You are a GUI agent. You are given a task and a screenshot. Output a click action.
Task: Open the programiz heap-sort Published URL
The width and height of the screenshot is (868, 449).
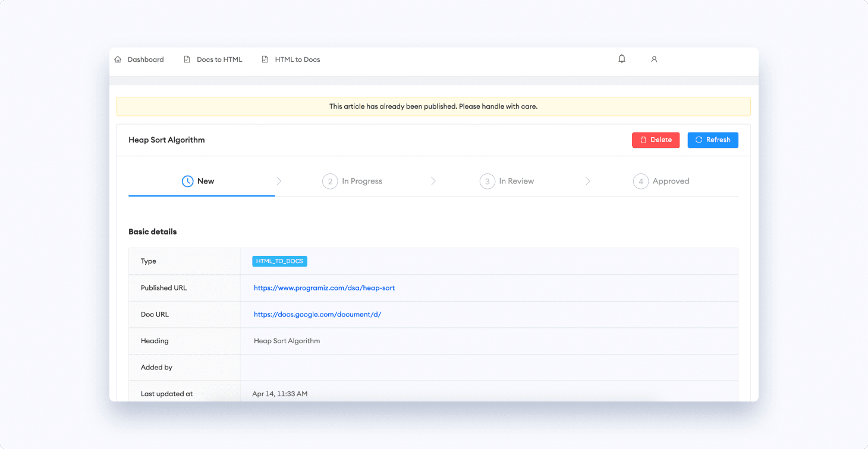click(325, 287)
